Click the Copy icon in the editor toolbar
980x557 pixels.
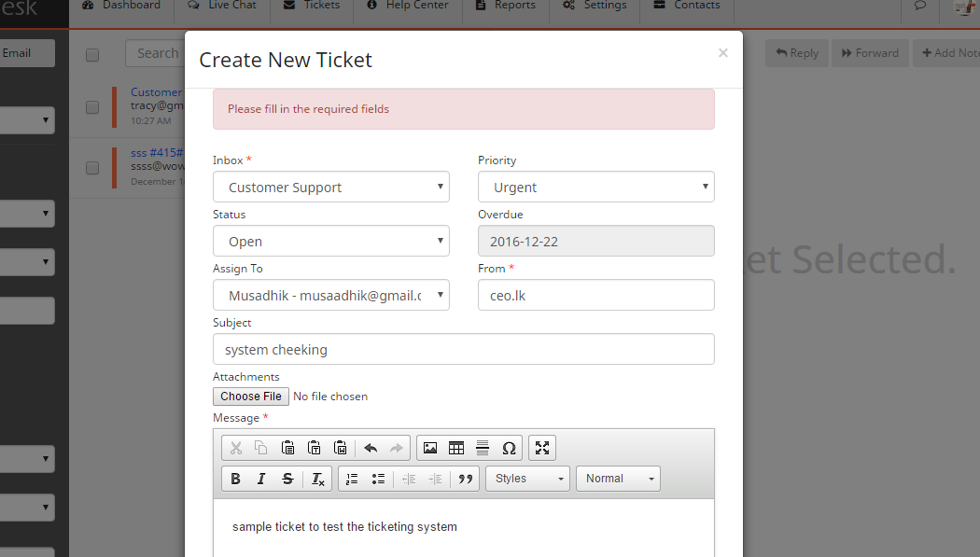click(261, 448)
